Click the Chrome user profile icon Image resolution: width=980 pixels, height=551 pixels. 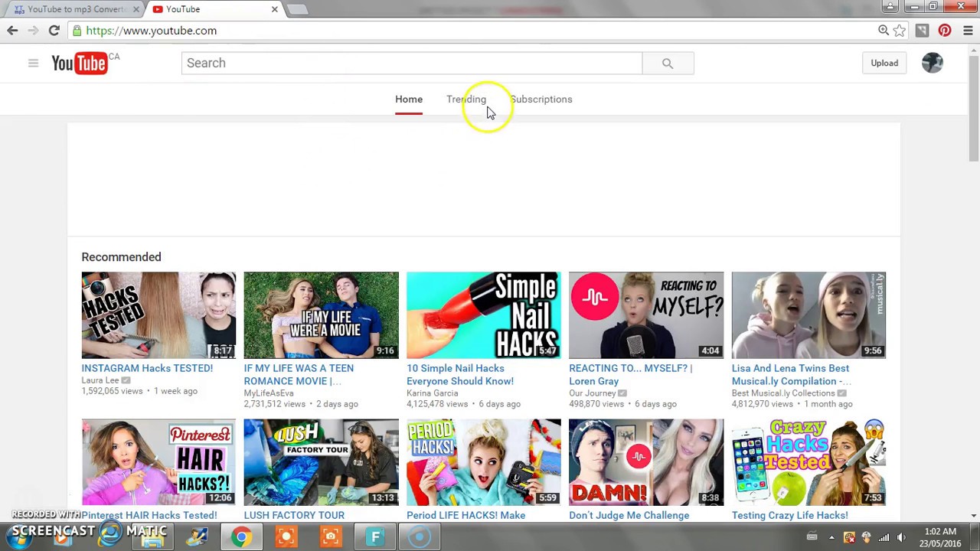[x=890, y=6]
